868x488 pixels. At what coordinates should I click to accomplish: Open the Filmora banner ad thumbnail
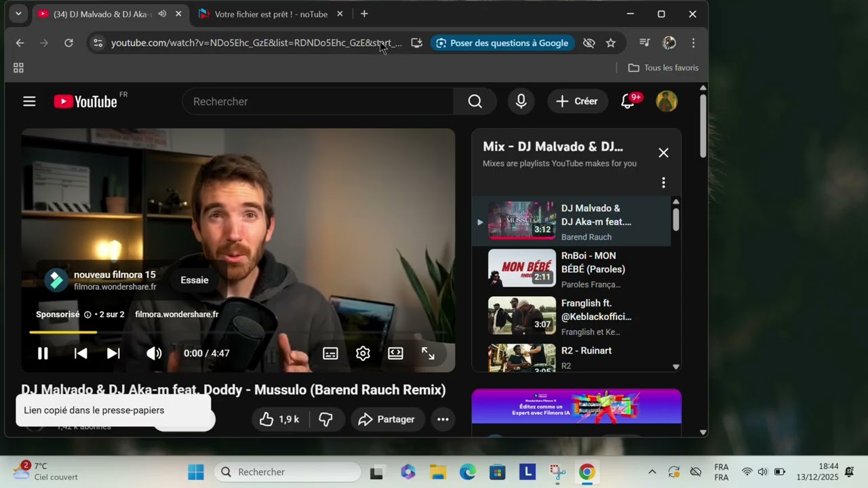(x=576, y=406)
